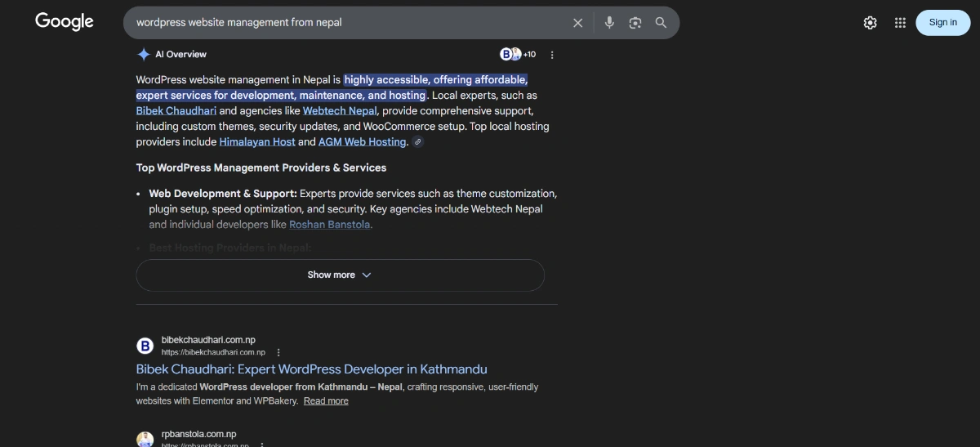Screen dimensions: 980x447
Task: Open the Bibek Chaudhari link in overview
Action: click(x=176, y=111)
